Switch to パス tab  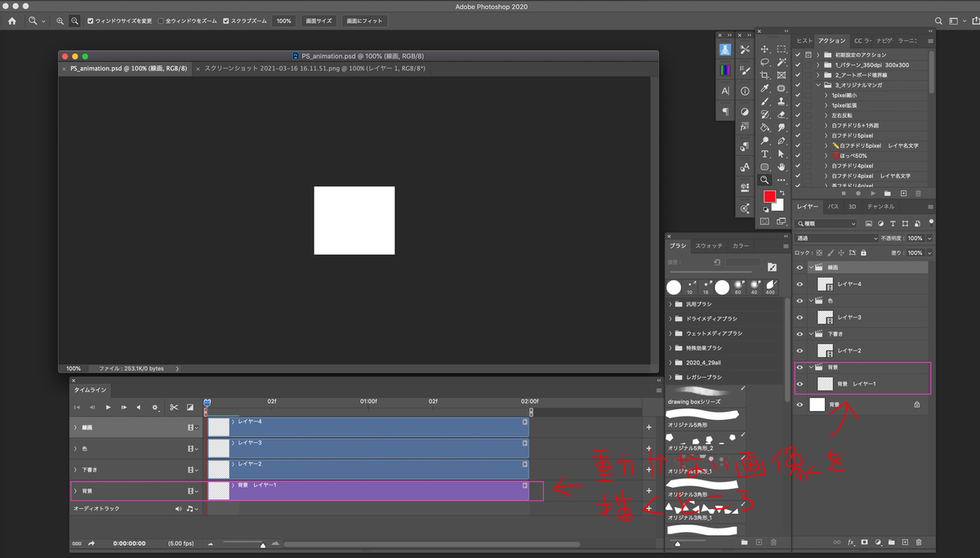point(833,207)
